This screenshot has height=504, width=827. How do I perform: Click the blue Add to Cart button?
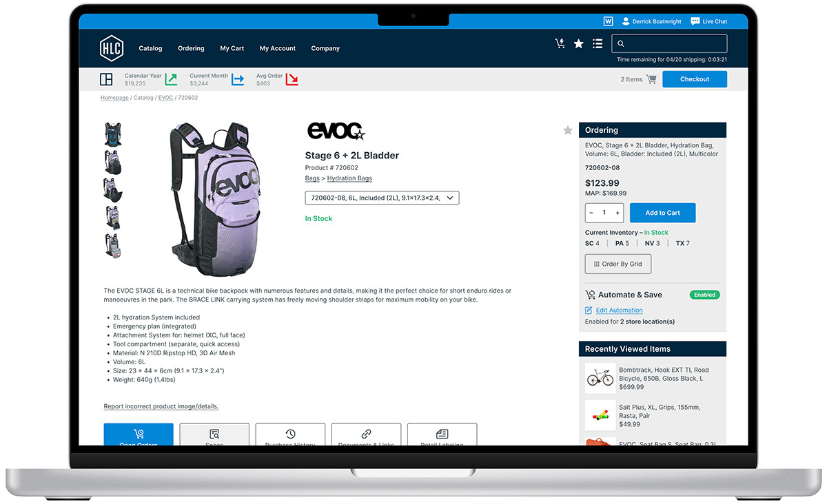662,213
